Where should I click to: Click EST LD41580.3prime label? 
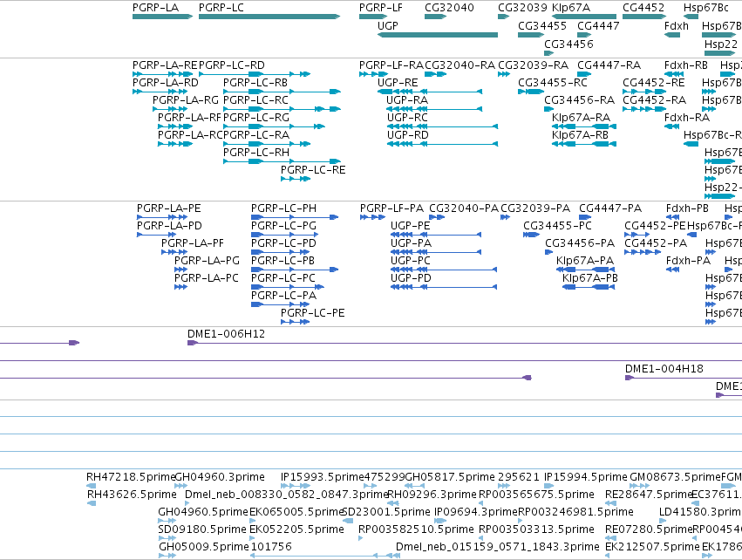click(700, 512)
